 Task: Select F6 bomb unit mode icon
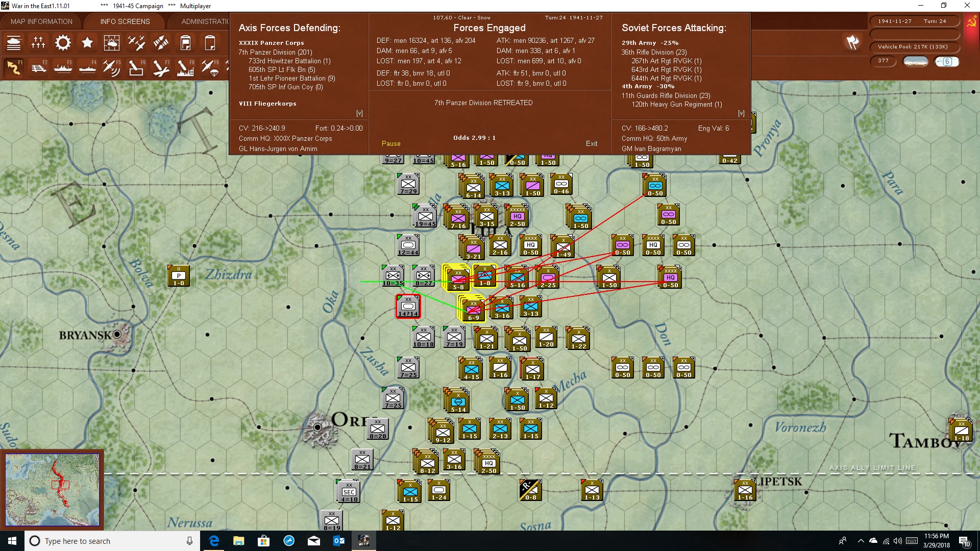(x=136, y=67)
